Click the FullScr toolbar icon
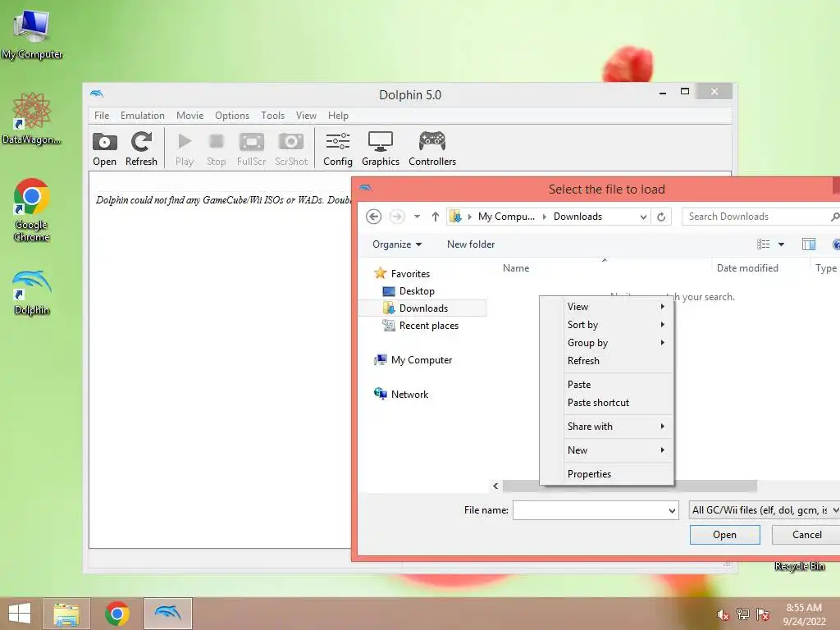This screenshot has height=630, width=840. pos(251,148)
